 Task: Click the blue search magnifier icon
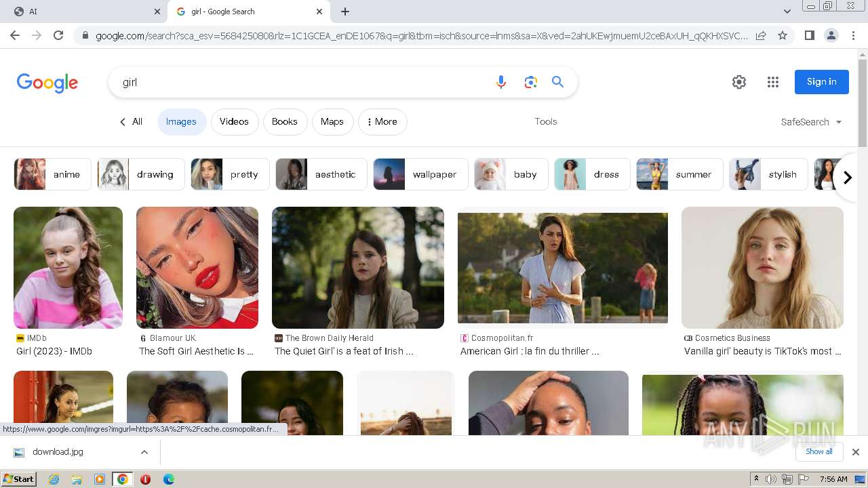(557, 82)
